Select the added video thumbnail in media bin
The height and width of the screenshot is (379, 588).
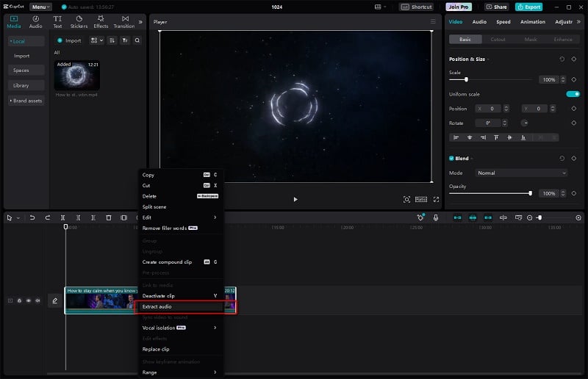(x=77, y=75)
